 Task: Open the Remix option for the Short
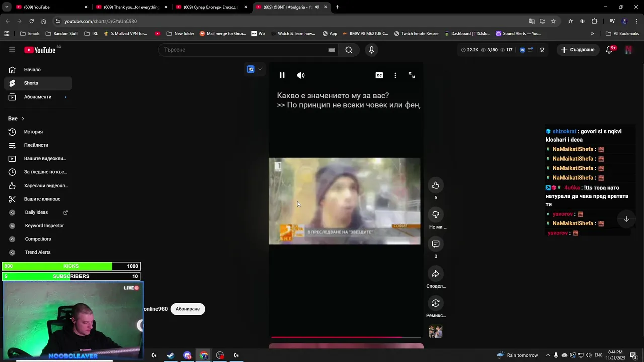pyautogui.click(x=436, y=303)
